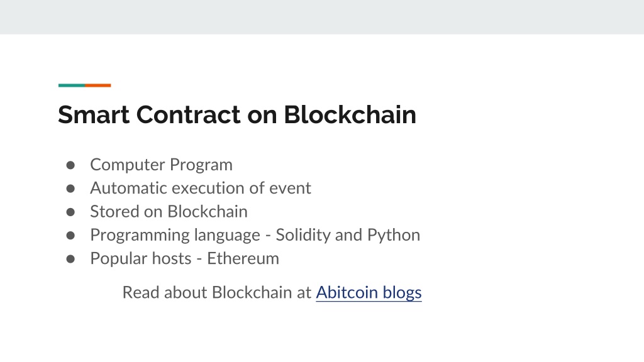This screenshot has height=362, width=644.
Task: Click the slide title Smart Contract on Blockchain
Action: click(237, 114)
